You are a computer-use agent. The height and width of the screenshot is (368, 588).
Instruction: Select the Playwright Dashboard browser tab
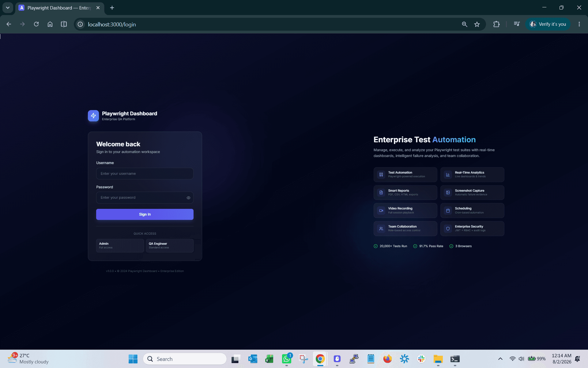tap(60, 8)
